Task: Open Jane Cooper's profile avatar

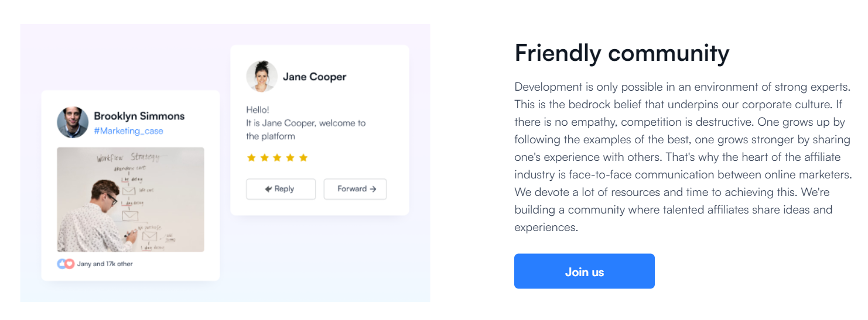Action: pos(262,77)
